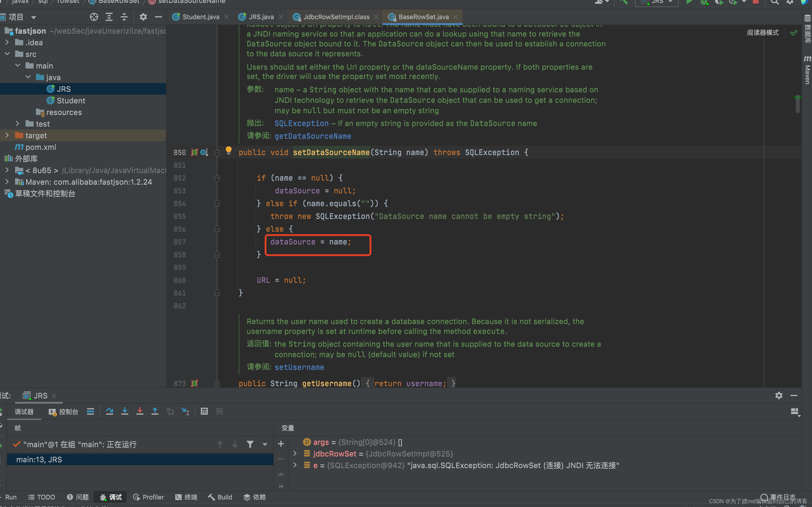
Task: Expand the 8u65 JDK library node
Action: [x=7, y=170]
